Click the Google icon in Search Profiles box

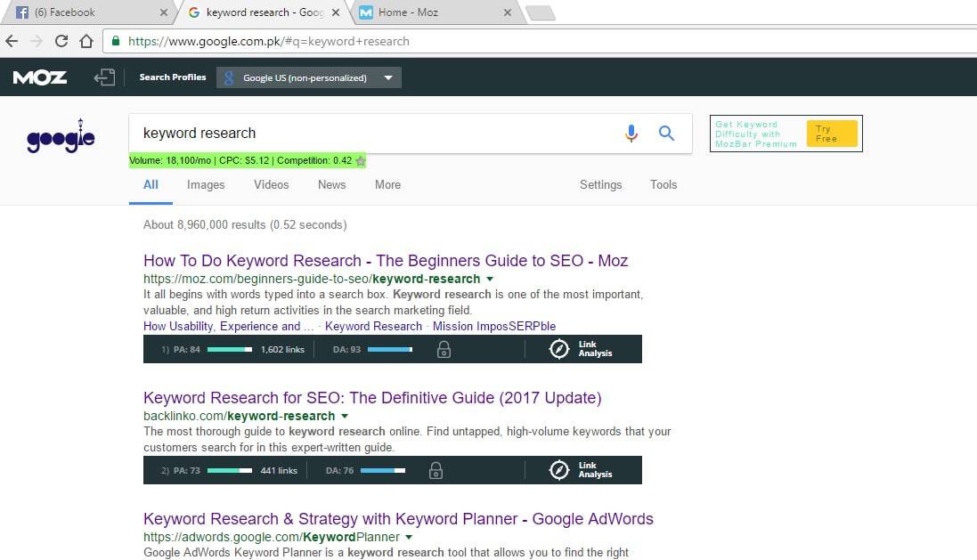click(229, 77)
